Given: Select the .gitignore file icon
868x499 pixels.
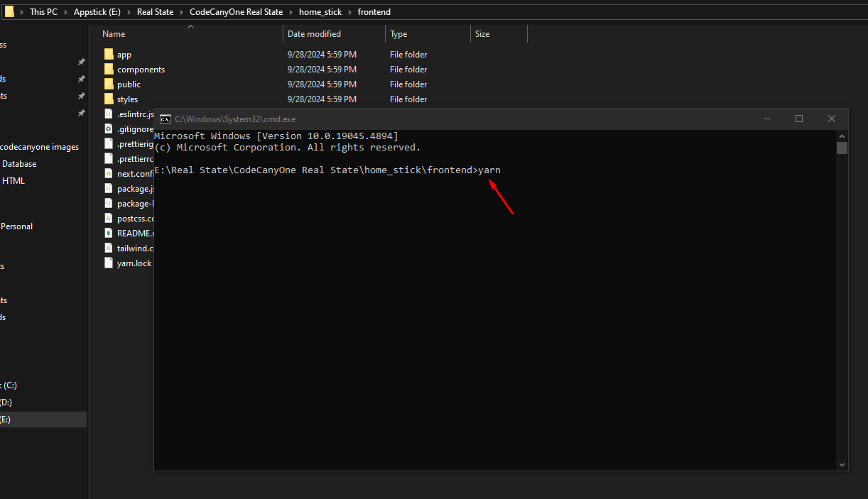Looking at the screenshot, I should [109, 129].
